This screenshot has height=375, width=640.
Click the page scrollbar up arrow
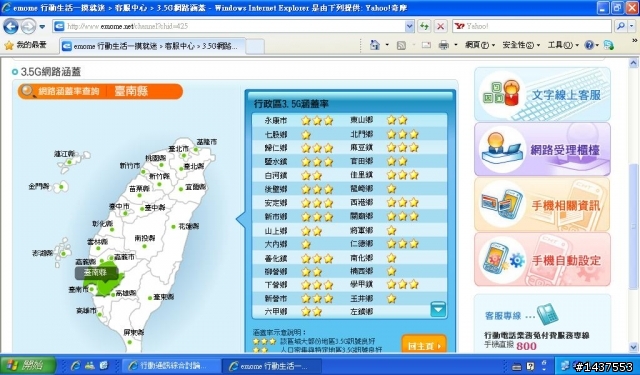click(633, 63)
